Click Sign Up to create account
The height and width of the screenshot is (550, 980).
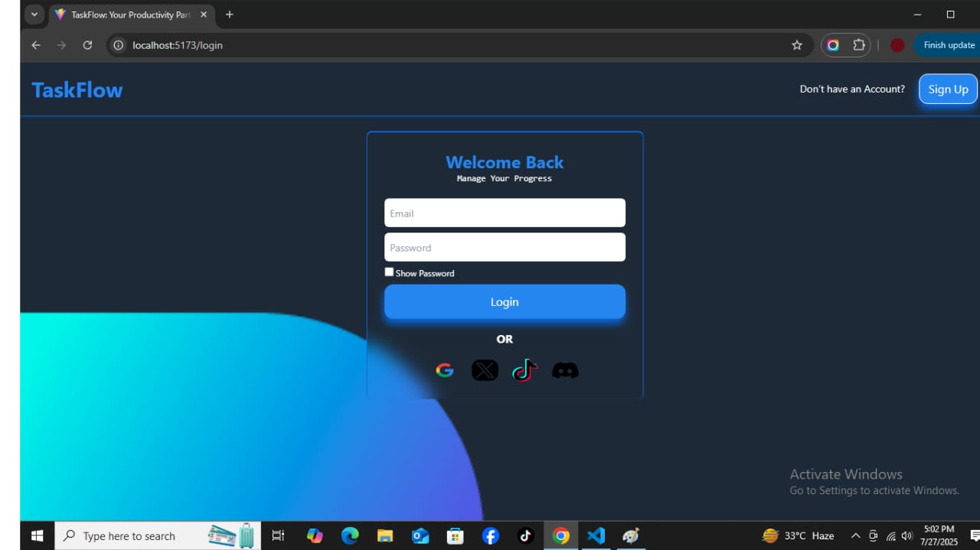click(948, 89)
